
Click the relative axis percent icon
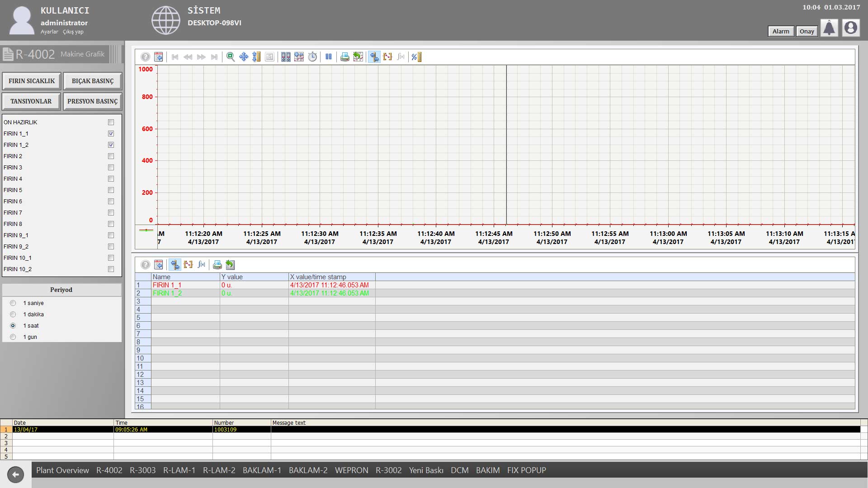416,57
